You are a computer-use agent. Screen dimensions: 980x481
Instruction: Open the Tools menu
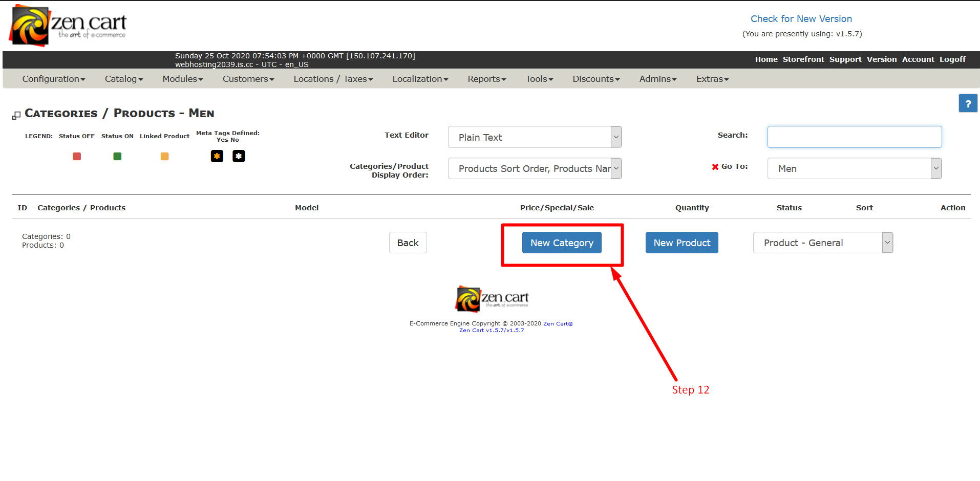point(540,79)
